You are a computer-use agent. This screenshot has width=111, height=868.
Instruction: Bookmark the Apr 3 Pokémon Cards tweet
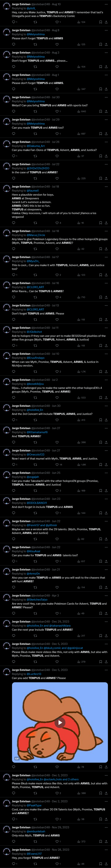point(100,613)
